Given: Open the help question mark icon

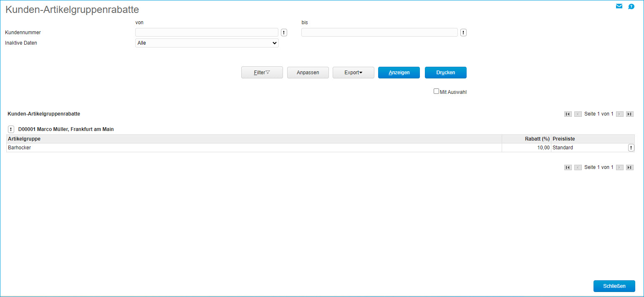Looking at the screenshot, I should 631,6.
